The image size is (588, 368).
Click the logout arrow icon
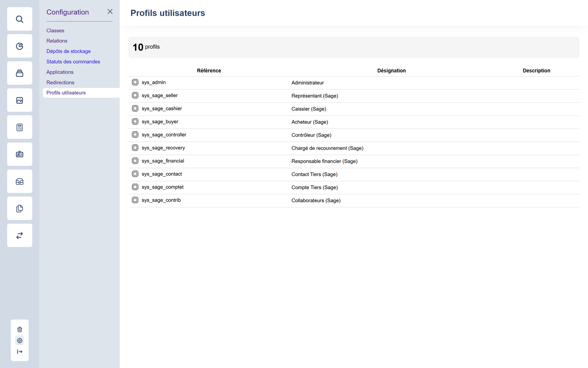pos(20,352)
